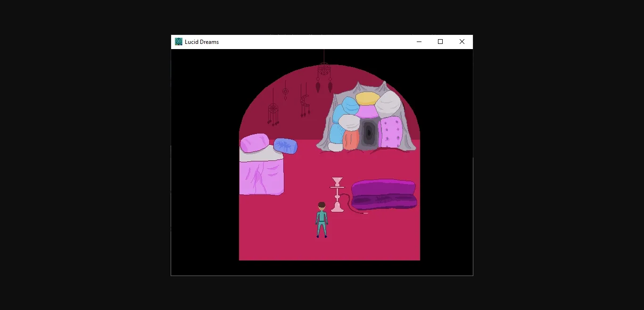
Task: Click the pink blanket on the bed
Action: 261,177
